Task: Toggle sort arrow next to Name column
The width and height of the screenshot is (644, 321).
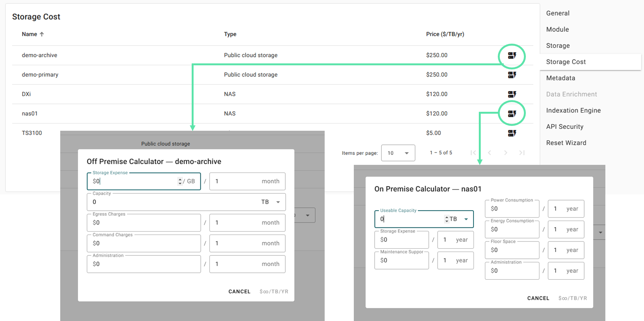Action: click(x=42, y=34)
